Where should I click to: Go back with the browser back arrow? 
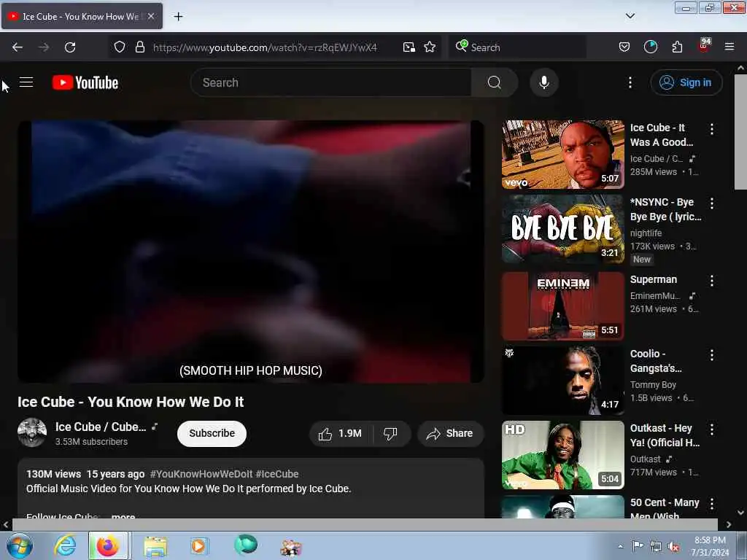[18, 47]
